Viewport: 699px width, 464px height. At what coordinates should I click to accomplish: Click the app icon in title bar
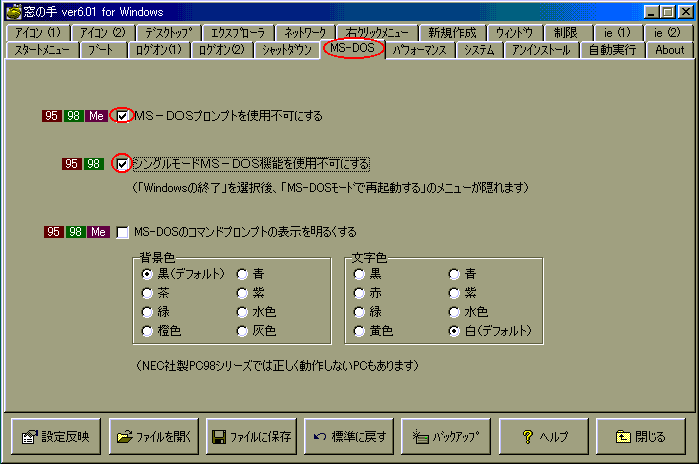click(13, 12)
